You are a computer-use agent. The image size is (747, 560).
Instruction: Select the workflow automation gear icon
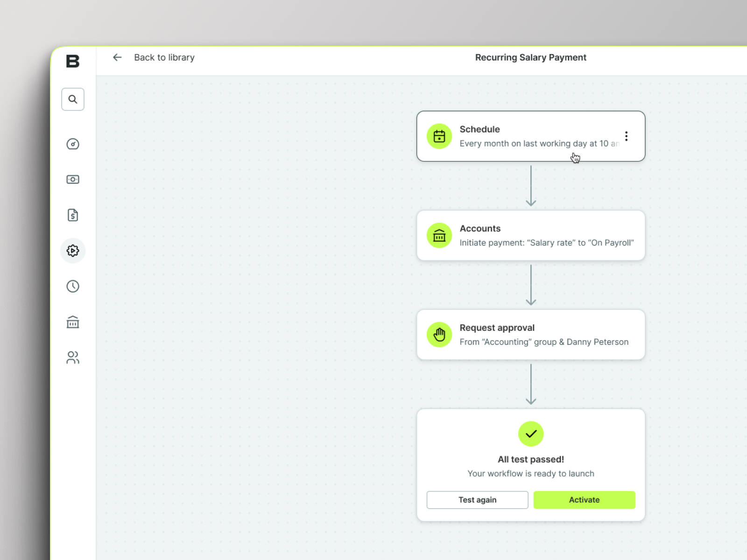[73, 251]
